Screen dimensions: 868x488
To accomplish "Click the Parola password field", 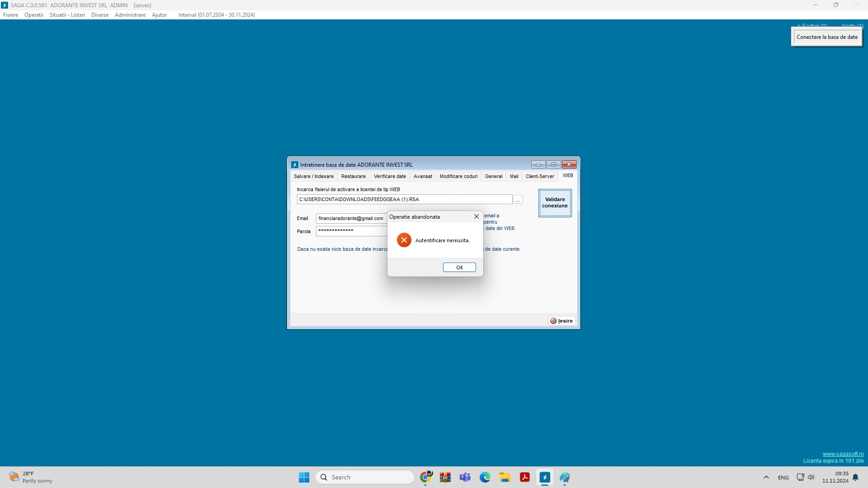I will (x=352, y=231).
